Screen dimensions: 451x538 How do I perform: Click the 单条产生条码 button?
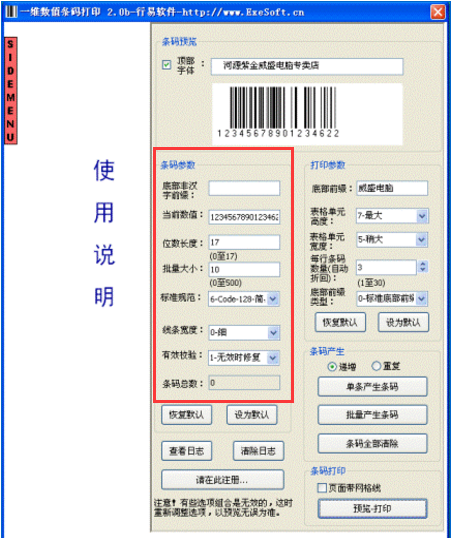372,387
